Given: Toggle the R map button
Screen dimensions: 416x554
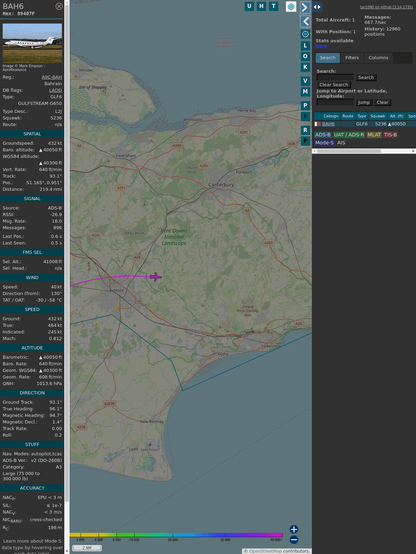Looking at the screenshot, I should pos(305,130).
